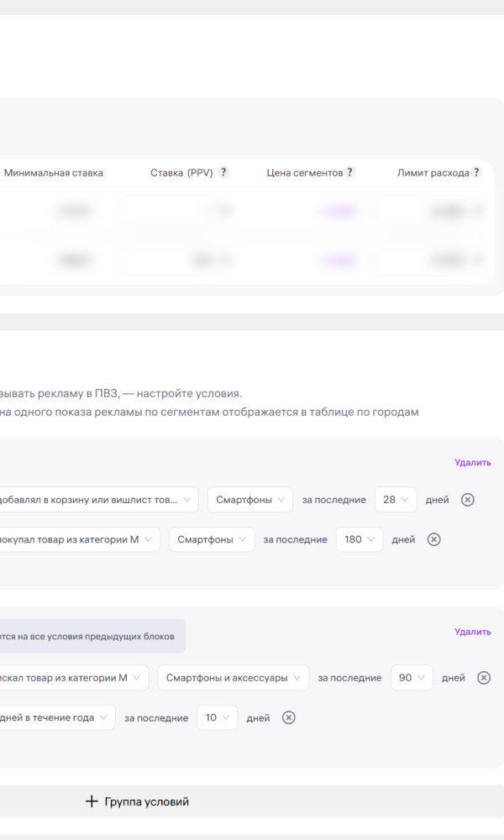
Task: Add a new Группа условий
Action: pyautogui.click(x=138, y=801)
